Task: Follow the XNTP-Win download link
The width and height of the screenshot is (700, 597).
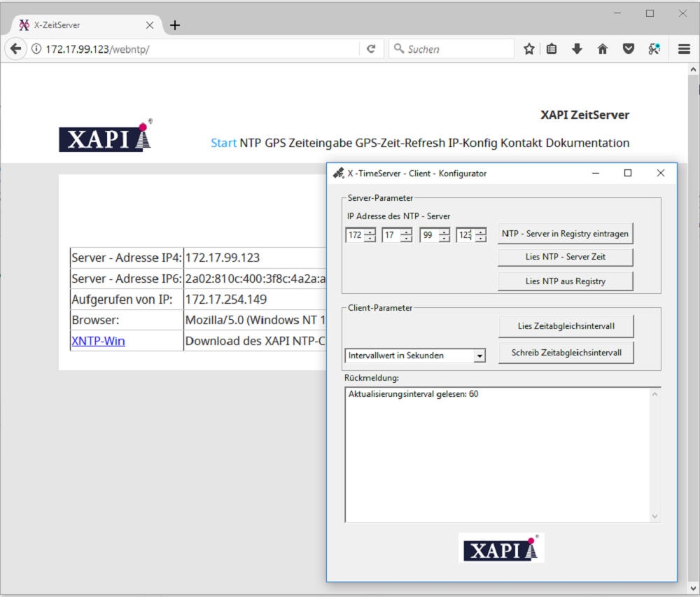Action: tap(98, 341)
